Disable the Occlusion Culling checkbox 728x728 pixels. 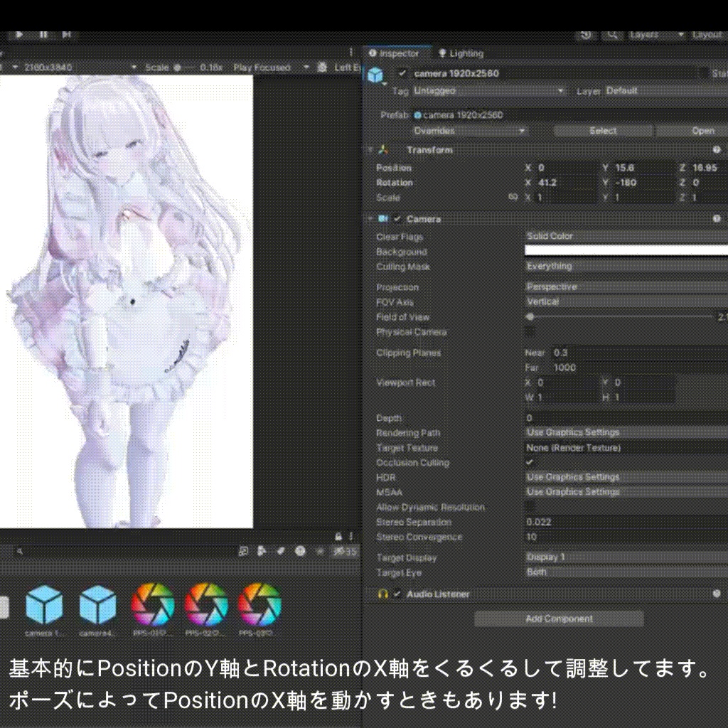click(530, 462)
